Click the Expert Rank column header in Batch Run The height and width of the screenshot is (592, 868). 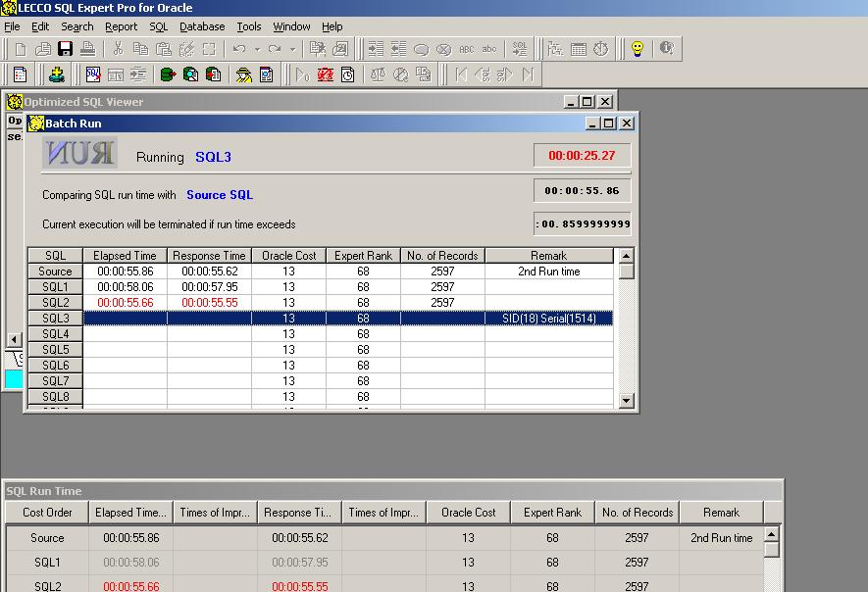click(363, 256)
